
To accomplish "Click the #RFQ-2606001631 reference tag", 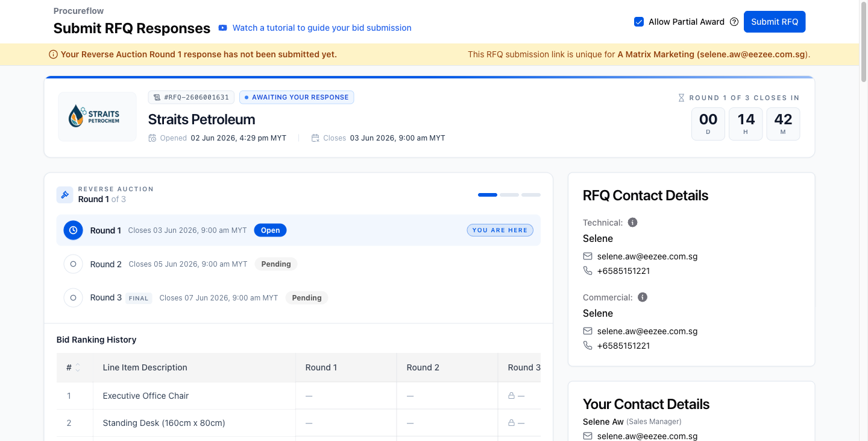I will pyautogui.click(x=191, y=97).
